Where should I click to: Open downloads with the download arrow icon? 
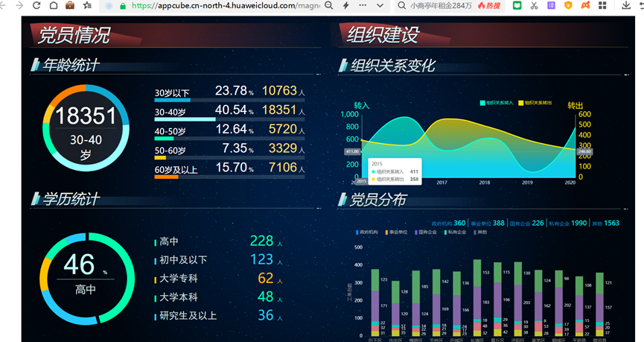tap(626, 5)
